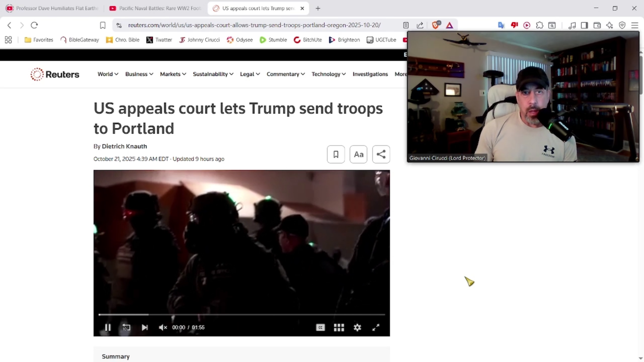Unmute the video audio
This screenshot has width=644, height=362.
coord(163,327)
